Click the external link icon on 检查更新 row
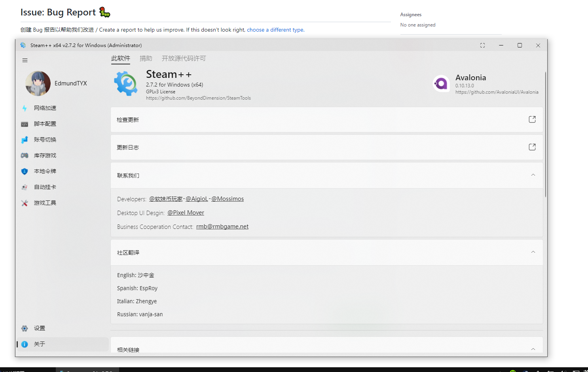 pyautogui.click(x=532, y=119)
